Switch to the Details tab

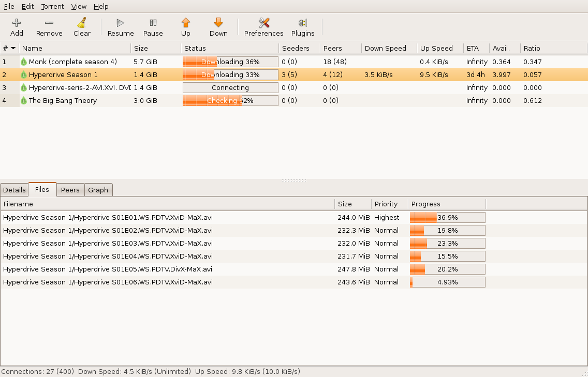click(x=14, y=190)
